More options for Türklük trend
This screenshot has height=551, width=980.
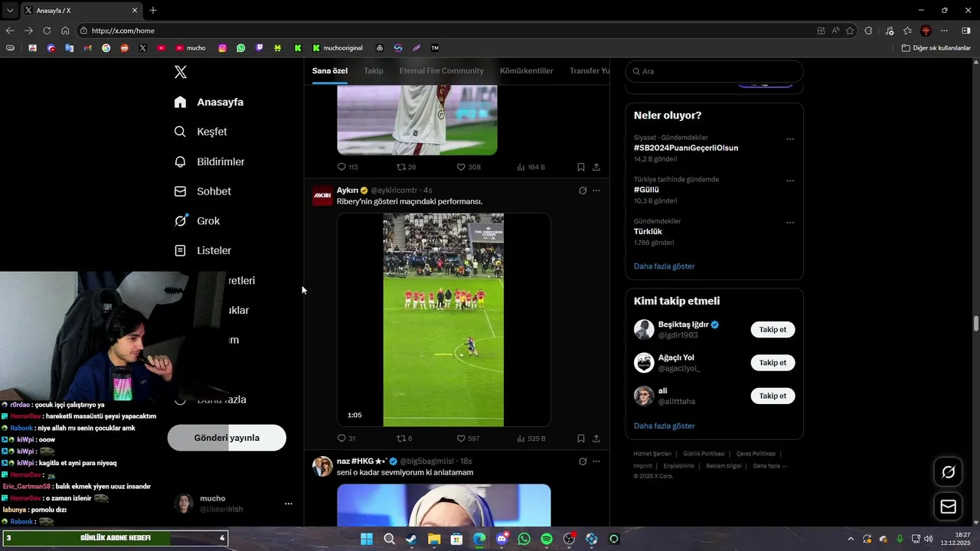pos(790,223)
